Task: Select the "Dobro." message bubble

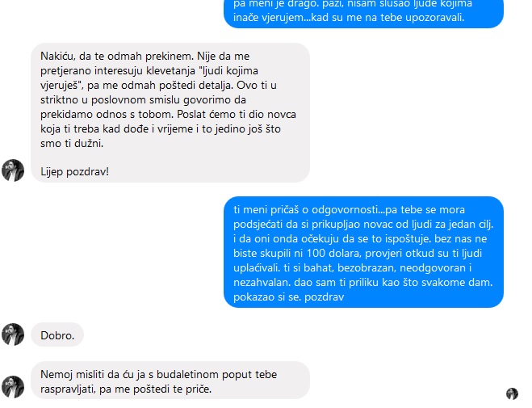Action: (57, 334)
